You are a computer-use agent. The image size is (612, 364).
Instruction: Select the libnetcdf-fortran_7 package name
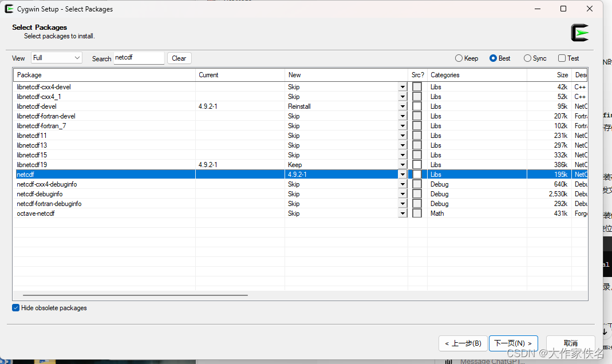pos(41,125)
